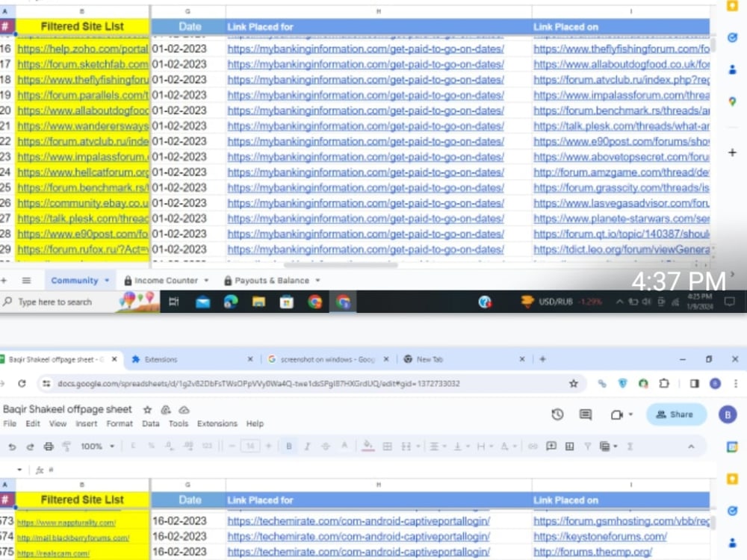Format cells as percent
747x560 pixels.
click(x=151, y=447)
